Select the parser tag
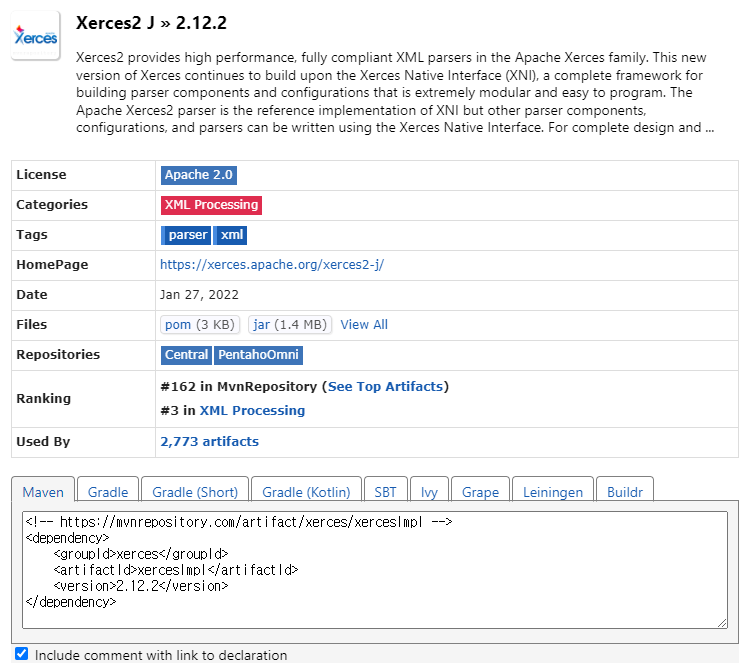The height and width of the screenshot is (666, 750). pyautogui.click(x=186, y=235)
